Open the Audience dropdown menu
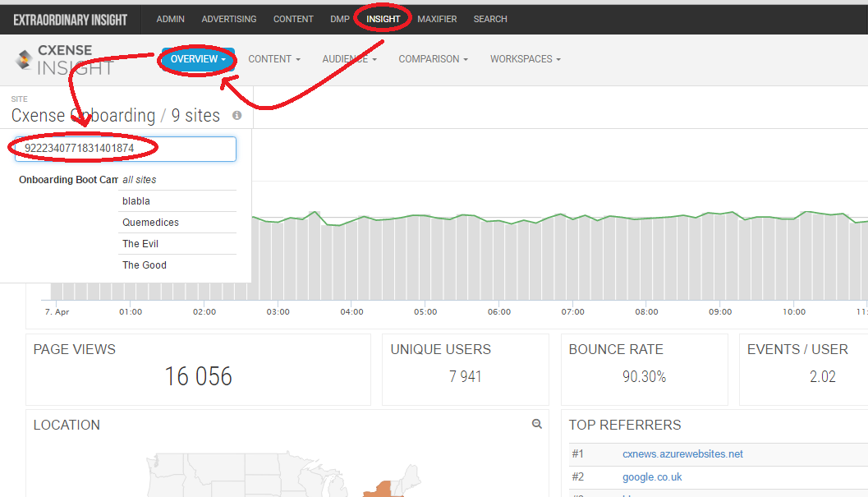 pyautogui.click(x=349, y=59)
